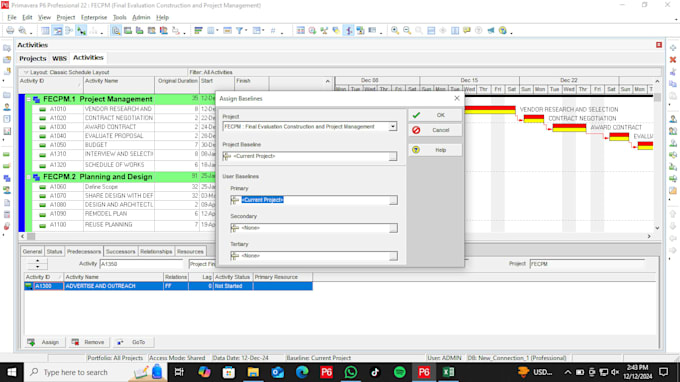The width and height of the screenshot is (680, 382).
Task: Click the activity table horizontal scrollbar left arrow
Action: pyautogui.click(x=23, y=236)
